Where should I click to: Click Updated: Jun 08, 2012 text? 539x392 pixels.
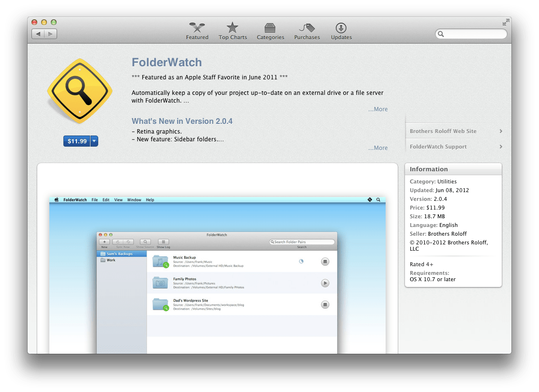[x=439, y=190]
